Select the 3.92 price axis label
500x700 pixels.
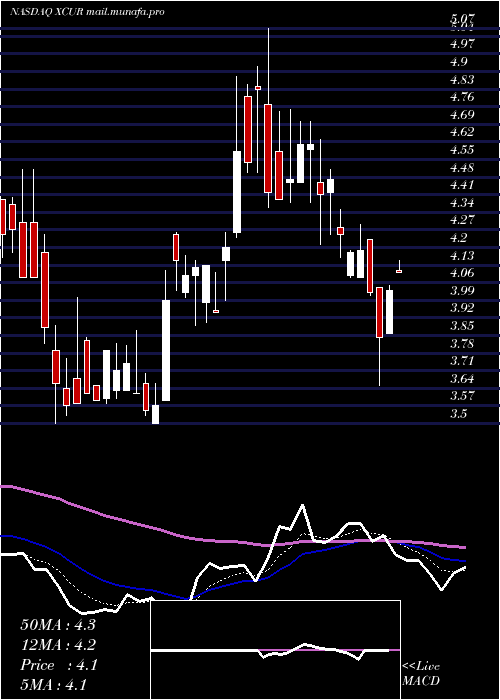click(x=464, y=308)
